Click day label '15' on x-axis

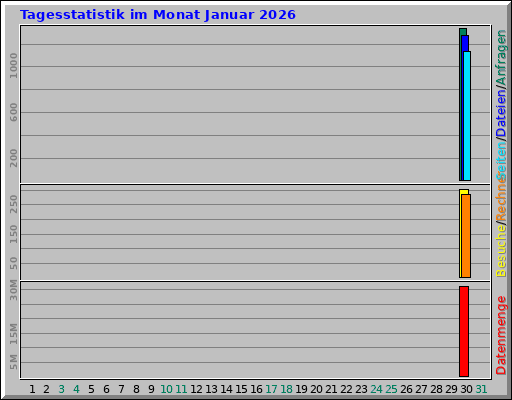241,389
